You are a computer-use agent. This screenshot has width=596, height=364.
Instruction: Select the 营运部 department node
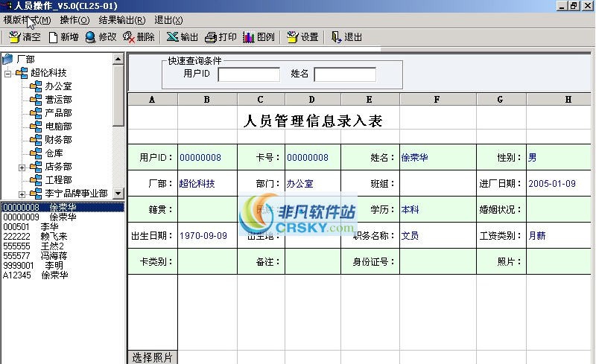pos(58,100)
